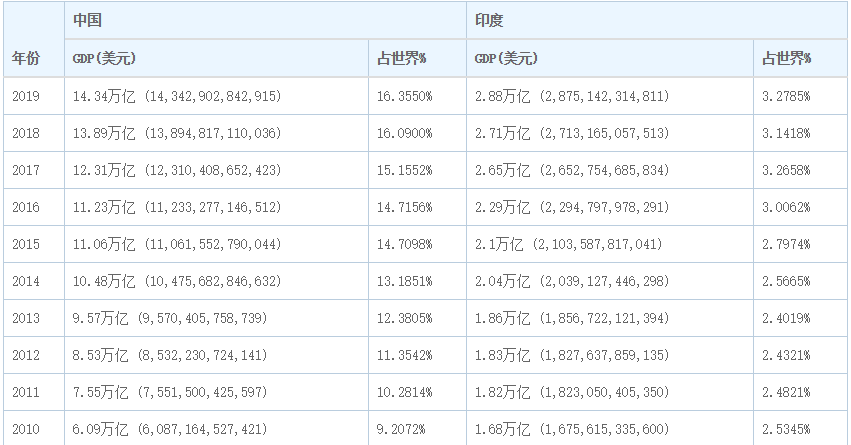851x445 pixels.
Task: Click the 2.4321% share cell
Action: 801,354
